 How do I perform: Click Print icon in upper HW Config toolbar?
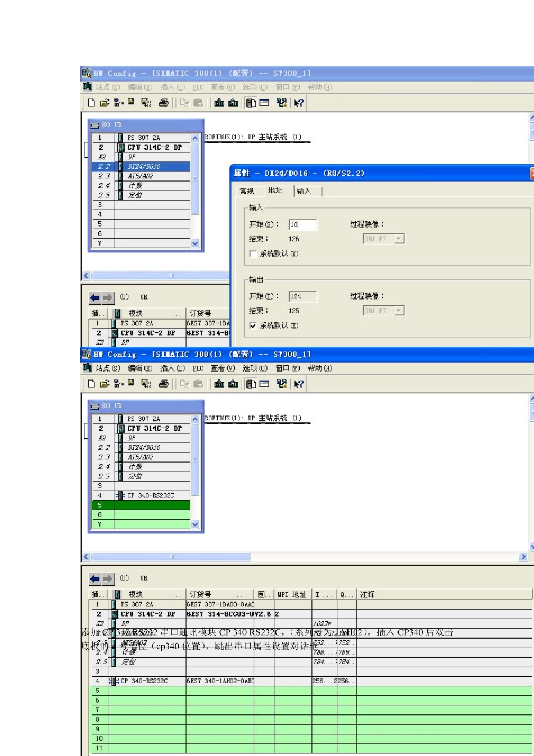coord(164,103)
